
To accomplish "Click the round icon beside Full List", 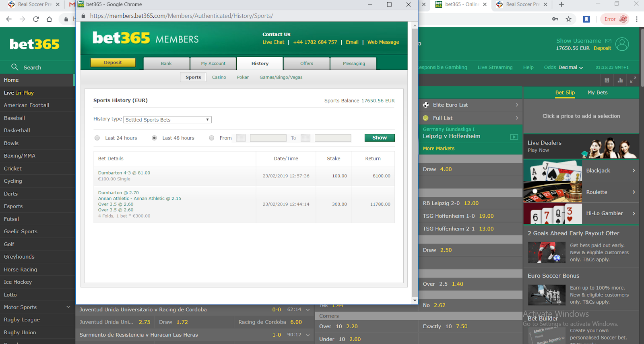I will click(426, 118).
